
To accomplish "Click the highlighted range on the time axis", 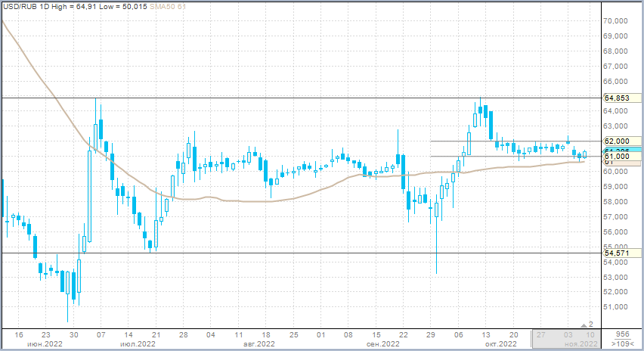I will click(x=566, y=338).
